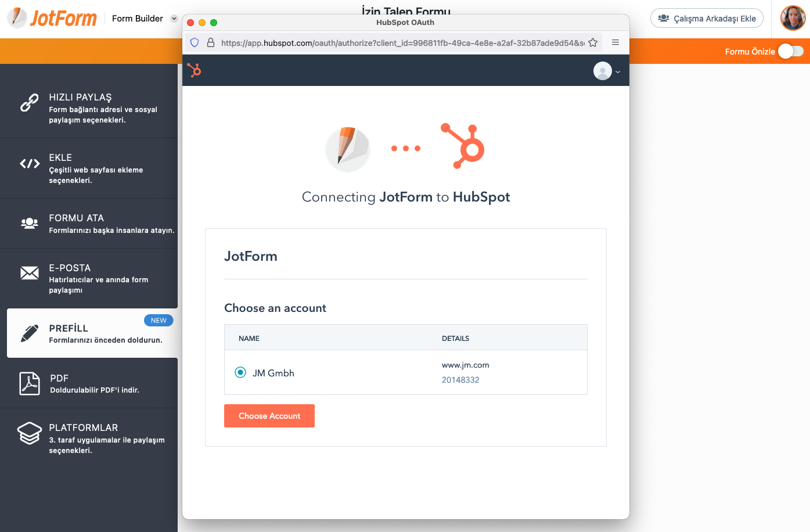The width and height of the screenshot is (810, 532).
Task: Toggle the Formu Önizle preview switch
Action: (x=790, y=52)
